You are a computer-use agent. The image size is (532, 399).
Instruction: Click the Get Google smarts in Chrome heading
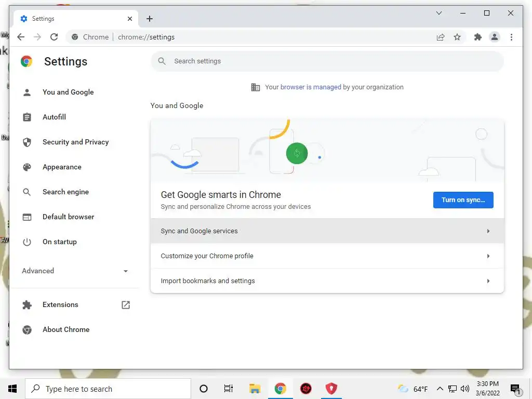pos(221,195)
